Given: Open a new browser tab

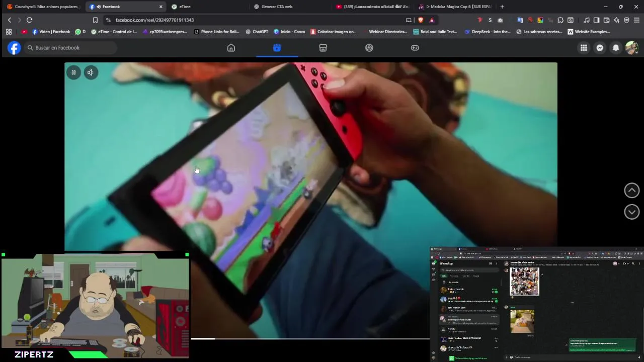Looking at the screenshot, I should 502,7.
